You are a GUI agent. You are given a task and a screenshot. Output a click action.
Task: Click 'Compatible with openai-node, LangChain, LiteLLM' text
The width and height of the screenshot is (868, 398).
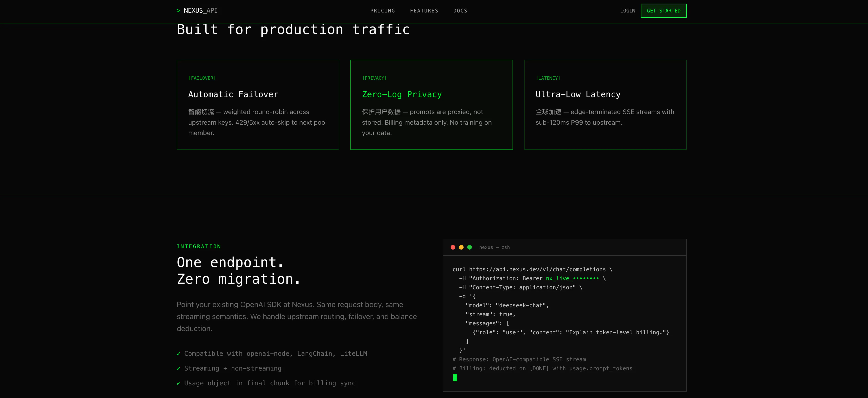click(x=276, y=353)
